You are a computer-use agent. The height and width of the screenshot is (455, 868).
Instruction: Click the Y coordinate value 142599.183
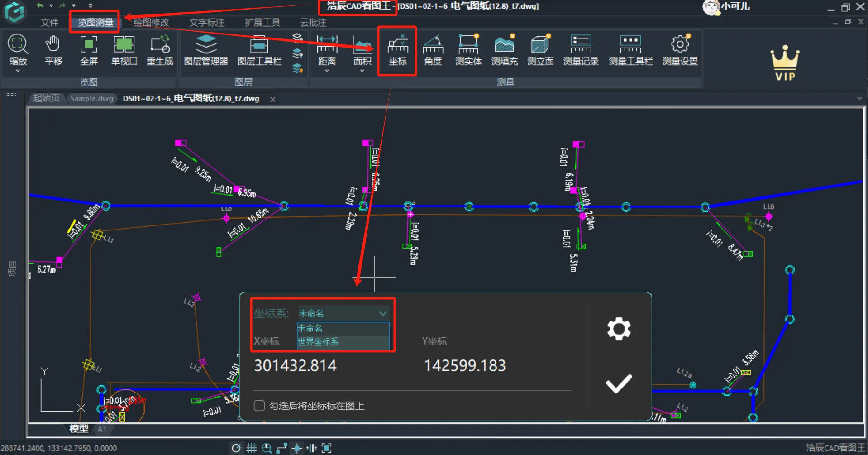coord(465,365)
